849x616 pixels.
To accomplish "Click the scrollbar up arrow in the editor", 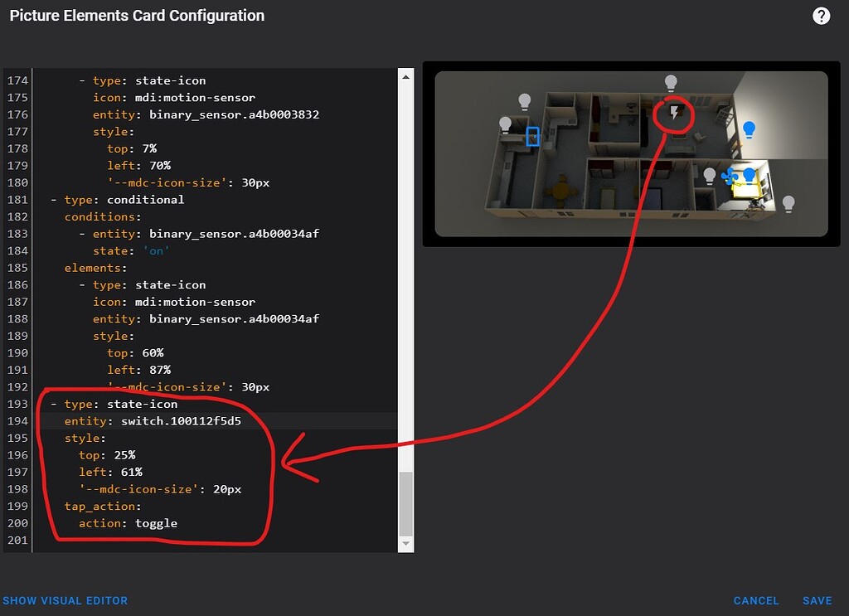I will tap(405, 76).
